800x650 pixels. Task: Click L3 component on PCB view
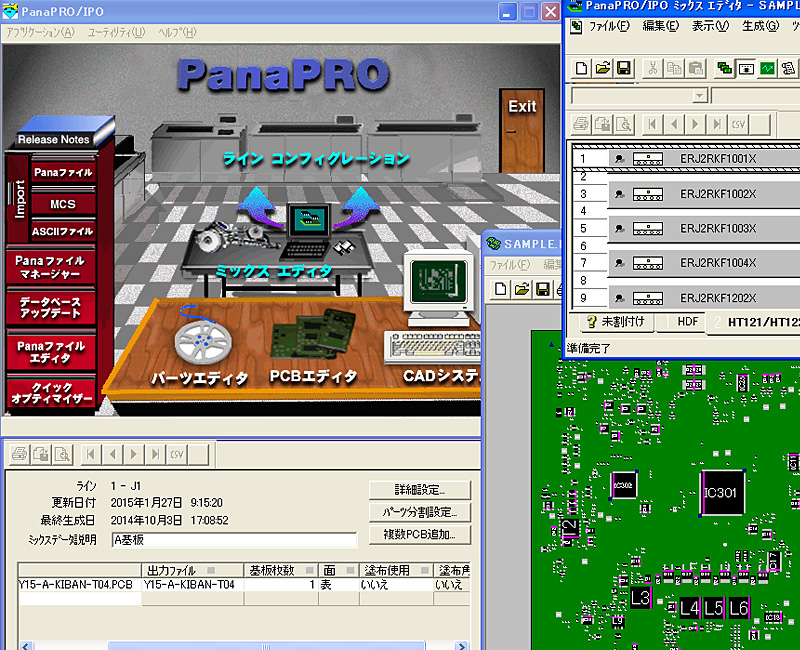click(640, 597)
